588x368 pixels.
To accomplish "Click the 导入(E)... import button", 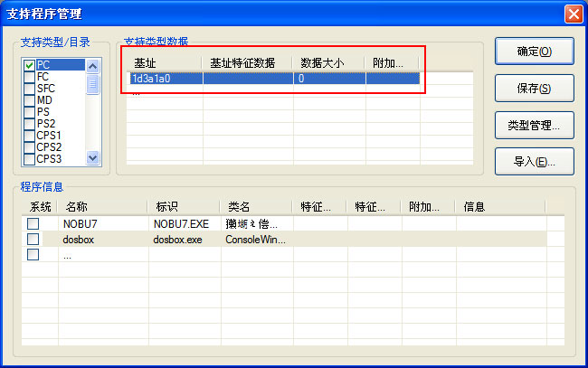I will point(535,162).
